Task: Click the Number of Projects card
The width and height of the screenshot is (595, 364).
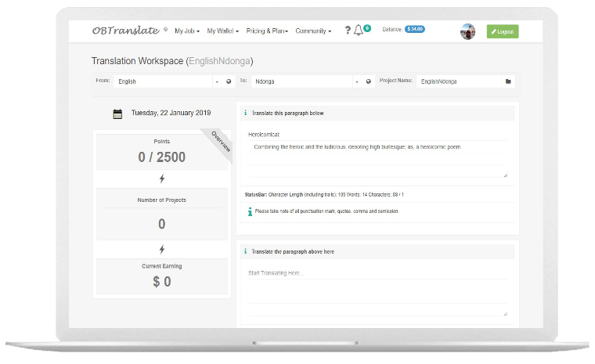Action: pyautogui.click(x=161, y=214)
